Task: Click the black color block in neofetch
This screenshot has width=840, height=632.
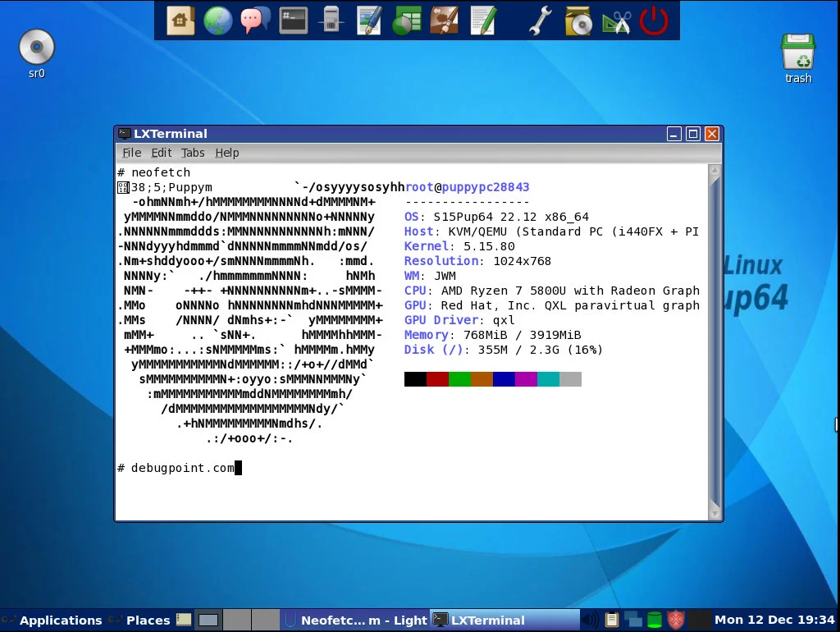Action: click(415, 379)
